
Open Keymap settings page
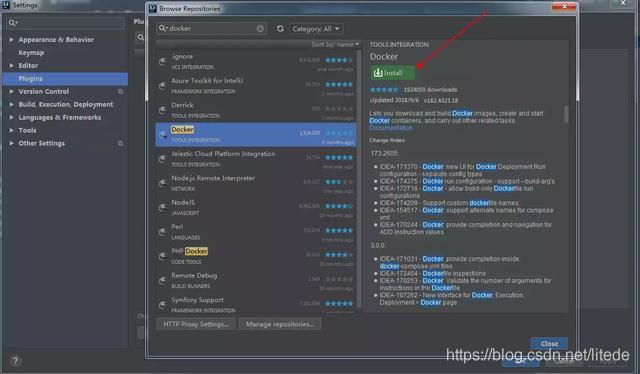31,53
